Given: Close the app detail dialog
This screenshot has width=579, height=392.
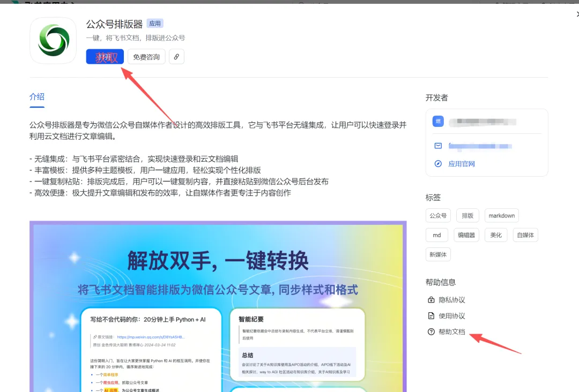Looking at the screenshot, I should point(577,14).
